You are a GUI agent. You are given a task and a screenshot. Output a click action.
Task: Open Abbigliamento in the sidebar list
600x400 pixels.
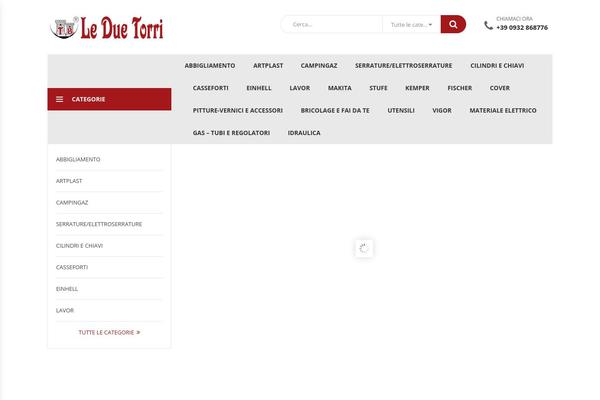[x=78, y=159]
